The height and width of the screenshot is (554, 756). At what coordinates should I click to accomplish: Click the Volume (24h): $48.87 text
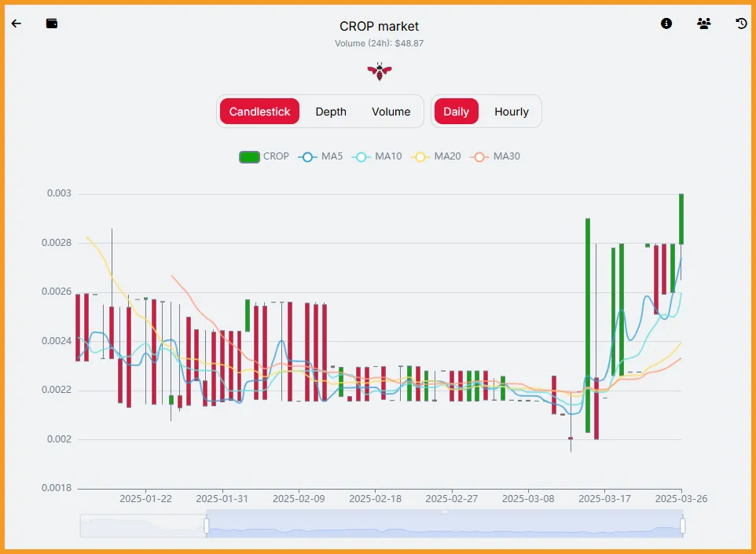379,43
